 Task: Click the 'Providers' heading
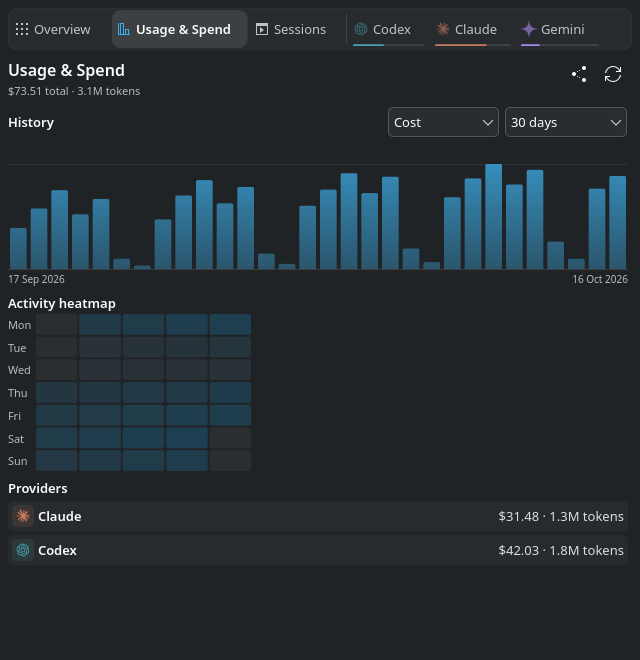pyautogui.click(x=38, y=488)
